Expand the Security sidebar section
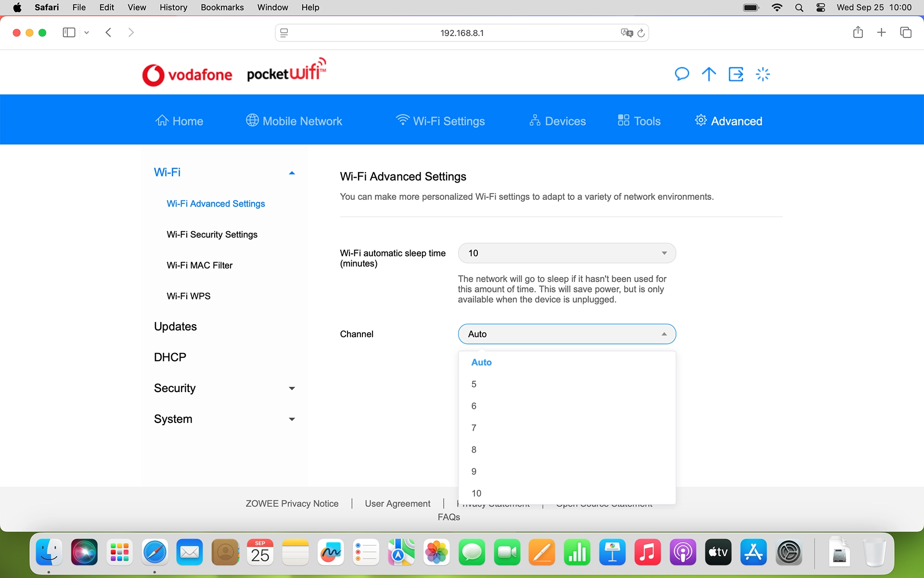Image resolution: width=924 pixels, height=578 pixels. click(x=292, y=388)
